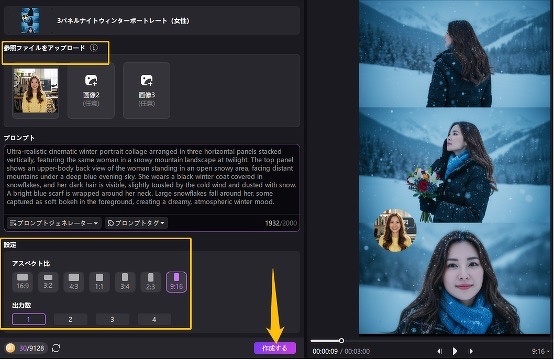554x360 pixels.
Task: Click the 1932/2000 character count
Action: click(x=281, y=223)
